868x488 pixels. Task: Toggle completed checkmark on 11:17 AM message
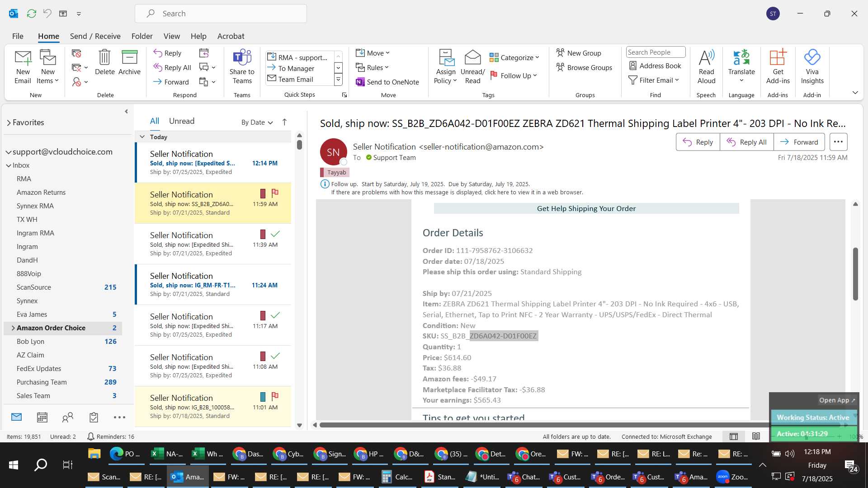pyautogui.click(x=275, y=315)
